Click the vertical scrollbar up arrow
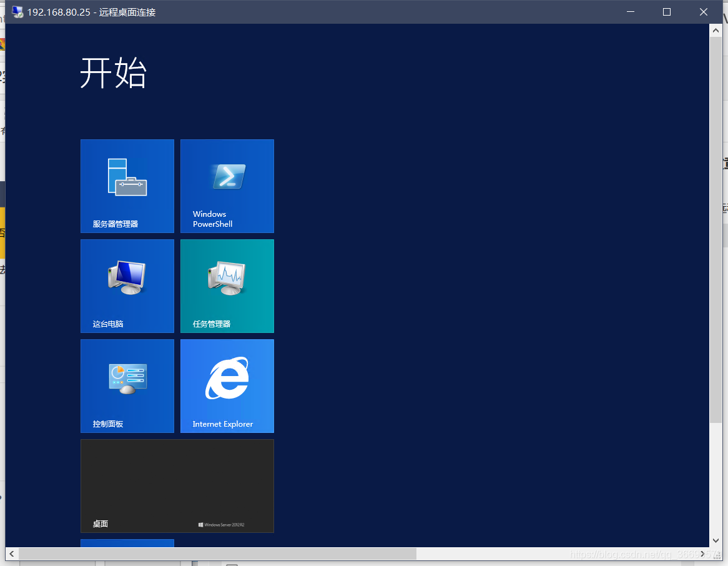This screenshot has height=566, width=728. (716, 30)
